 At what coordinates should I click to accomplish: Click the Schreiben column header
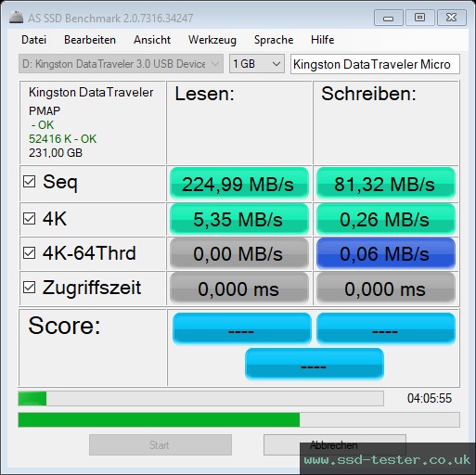(368, 94)
